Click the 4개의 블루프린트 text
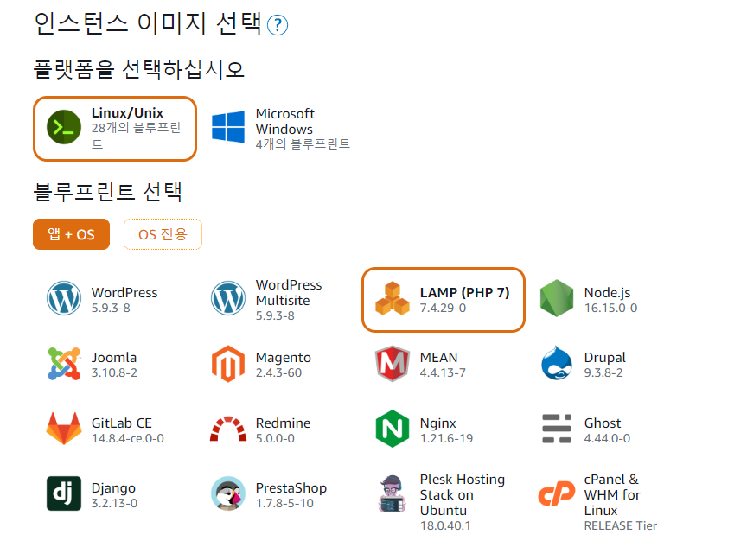 (x=303, y=143)
